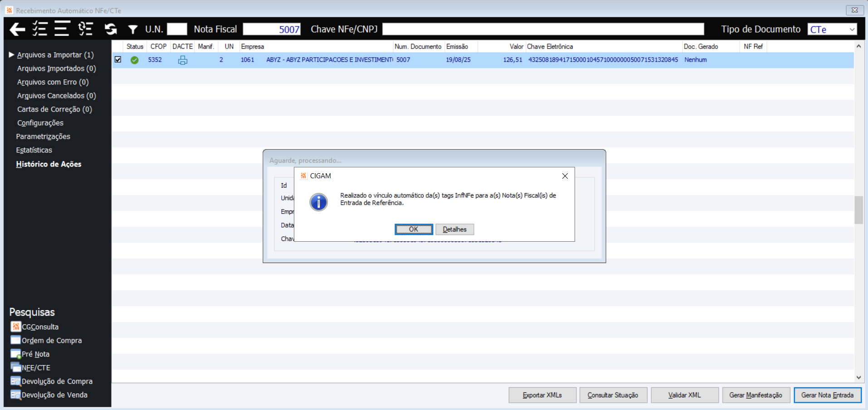Refresh the list with the sync icon
868x410 pixels.
coord(111,29)
